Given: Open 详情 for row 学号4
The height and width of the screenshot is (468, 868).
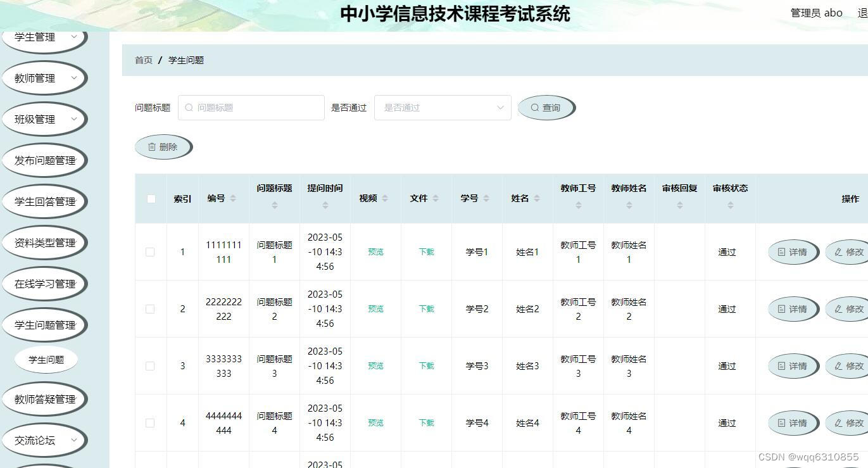Looking at the screenshot, I should click(793, 423).
